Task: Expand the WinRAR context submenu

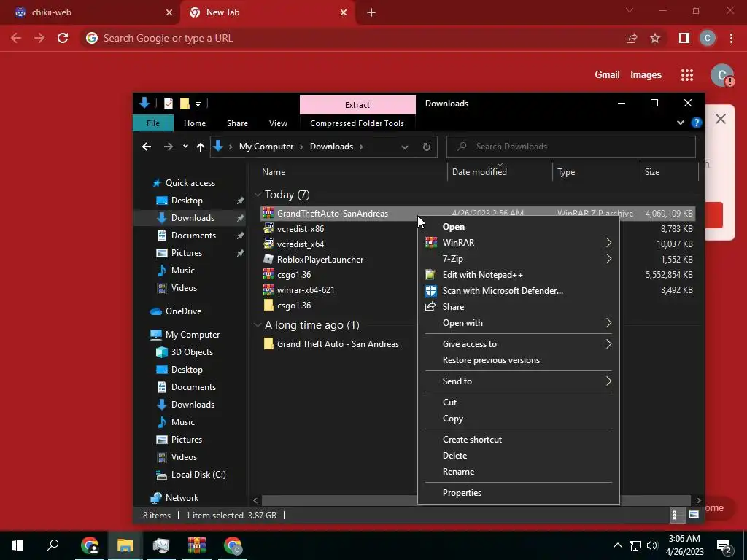Action: [519, 243]
